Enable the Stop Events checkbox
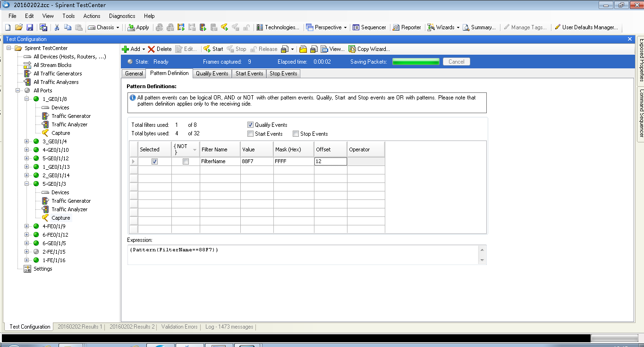 pos(296,134)
